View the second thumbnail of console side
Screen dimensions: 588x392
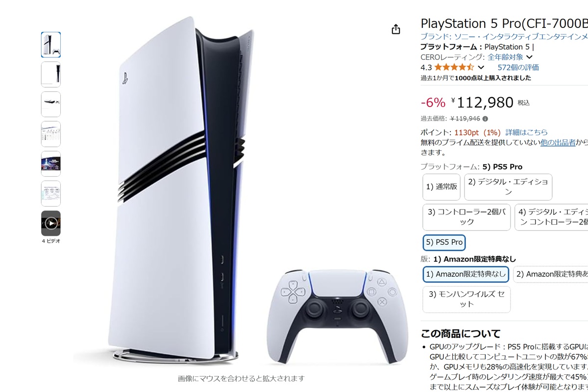[x=51, y=75]
